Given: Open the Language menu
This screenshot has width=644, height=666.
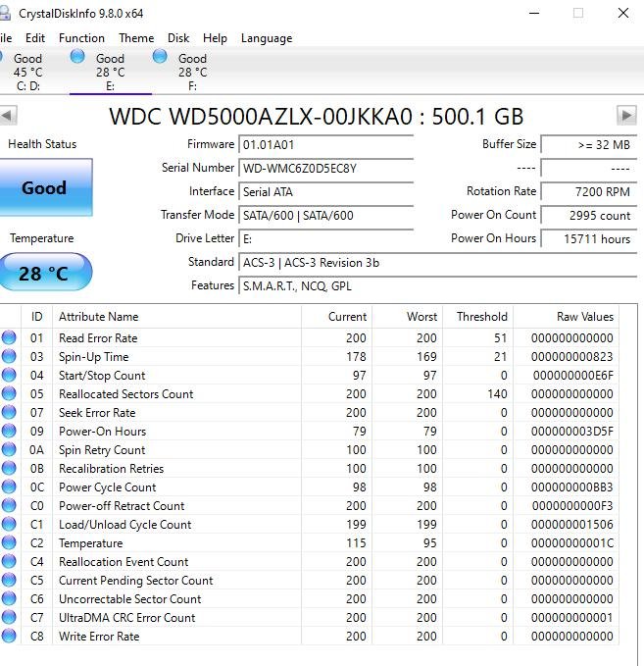Looking at the screenshot, I should pyautogui.click(x=267, y=38).
